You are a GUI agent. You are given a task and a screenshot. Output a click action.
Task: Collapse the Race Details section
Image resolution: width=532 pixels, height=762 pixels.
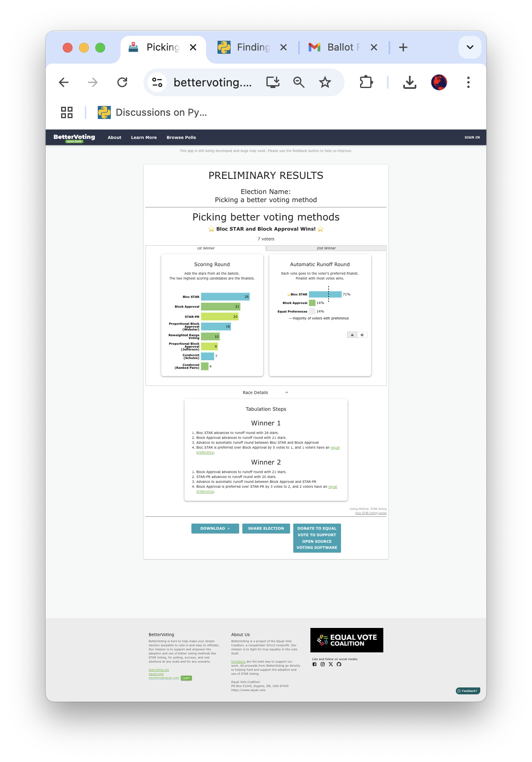[266, 393]
